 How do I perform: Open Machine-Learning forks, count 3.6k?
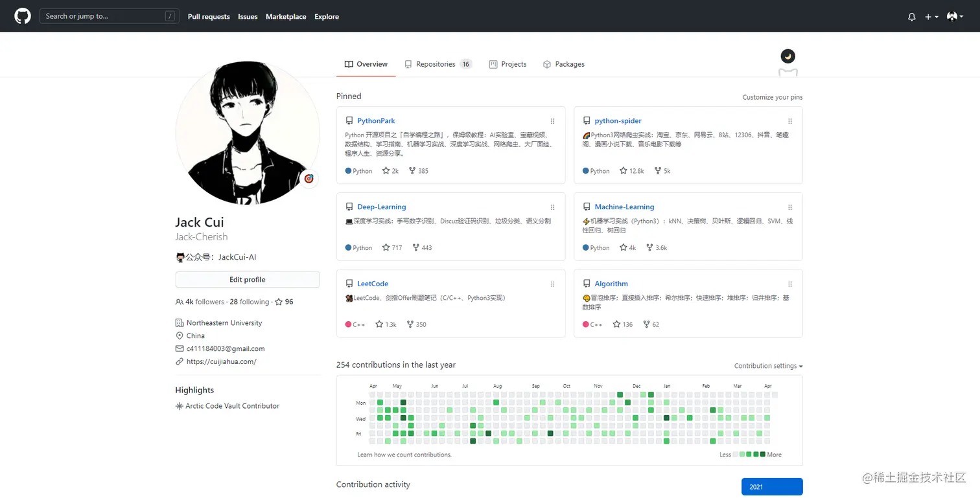(x=657, y=247)
